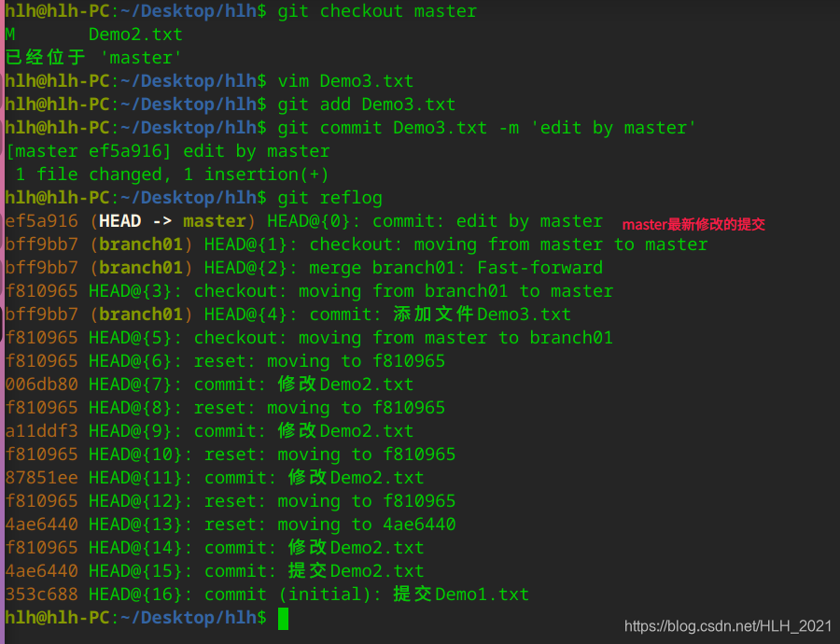Click the 87851ee commit hash

[42, 478]
